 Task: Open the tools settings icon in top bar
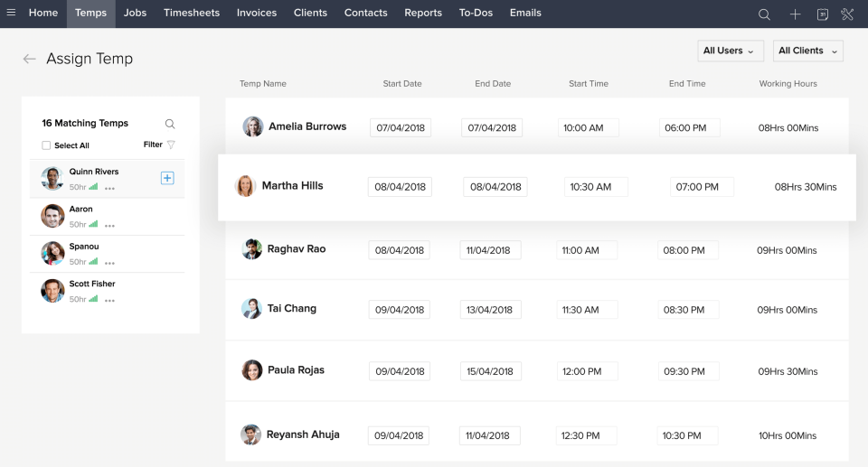[847, 14]
